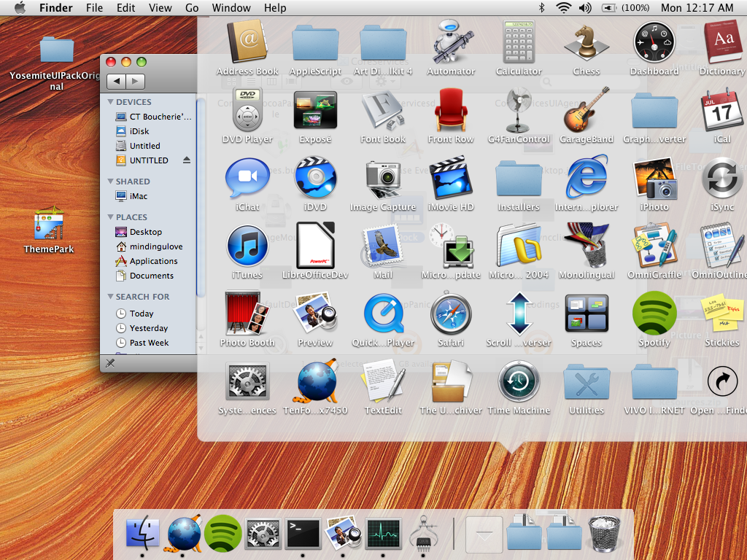Viewport: 747px width, 560px height.
Task: Open the Installers folder
Action: [519, 179]
